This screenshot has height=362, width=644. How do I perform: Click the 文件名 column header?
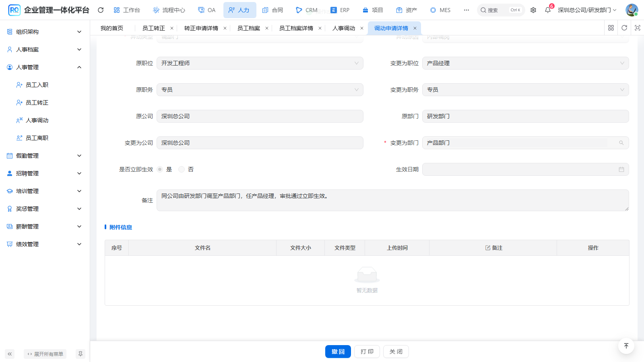pos(202,248)
